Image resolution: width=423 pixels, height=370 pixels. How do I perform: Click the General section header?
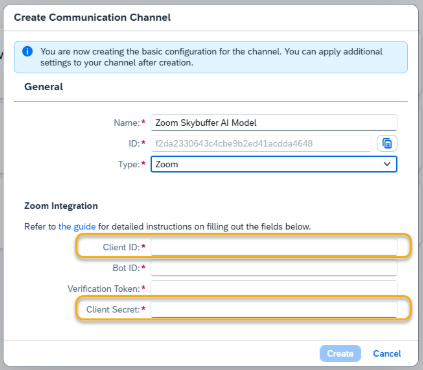click(44, 87)
